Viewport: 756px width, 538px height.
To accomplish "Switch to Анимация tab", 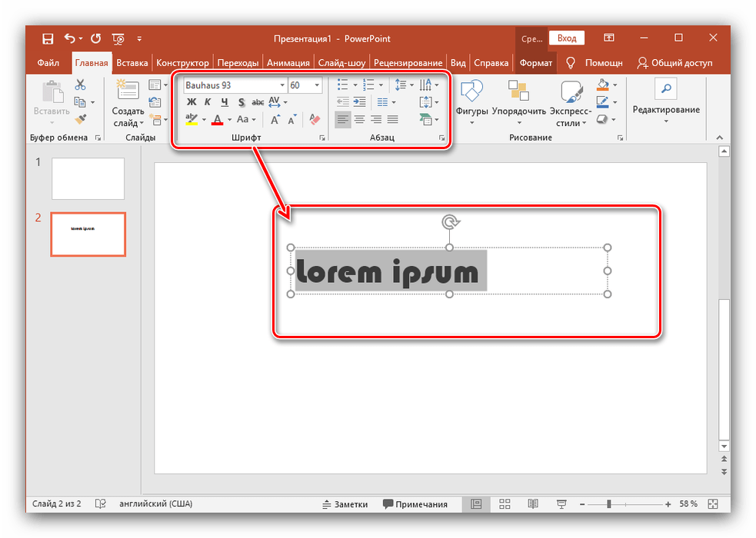I will click(x=288, y=63).
